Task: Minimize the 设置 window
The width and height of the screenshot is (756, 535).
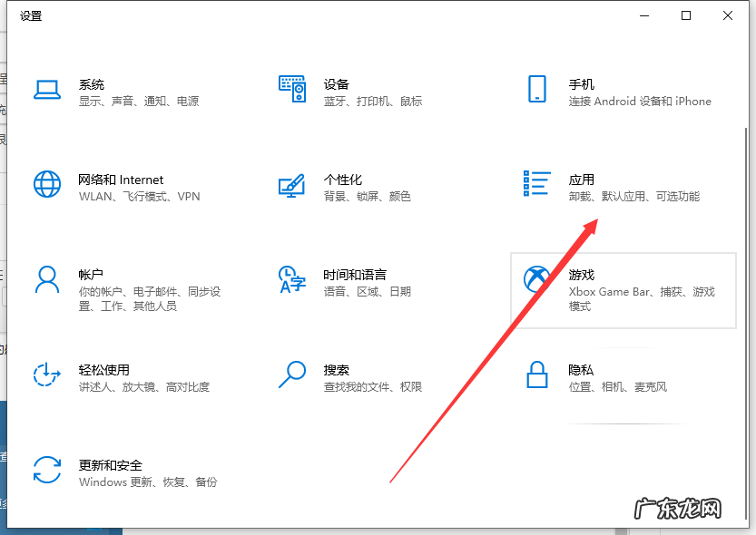Action: [x=643, y=15]
